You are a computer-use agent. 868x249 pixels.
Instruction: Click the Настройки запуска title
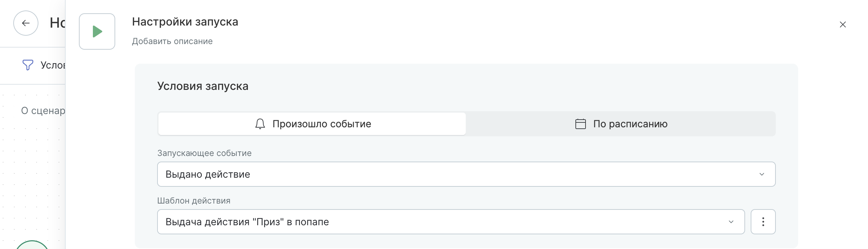point(185,22)
